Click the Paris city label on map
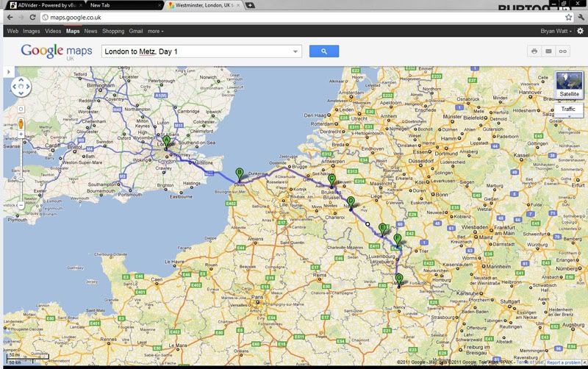Image resolution: width=588 pixels, height=369 pixels. tap(257, 297)
